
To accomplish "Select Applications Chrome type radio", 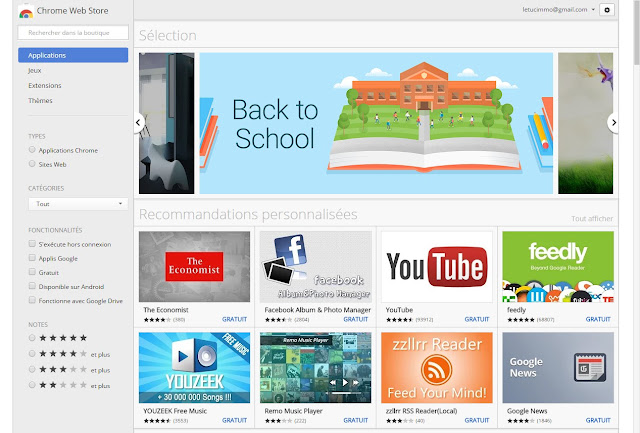I will tap(32, 150).
